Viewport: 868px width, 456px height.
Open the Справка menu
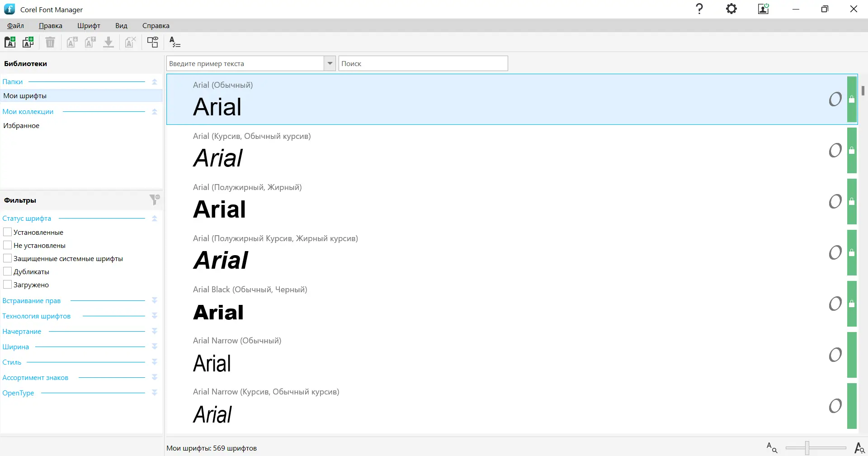[156, 26]
